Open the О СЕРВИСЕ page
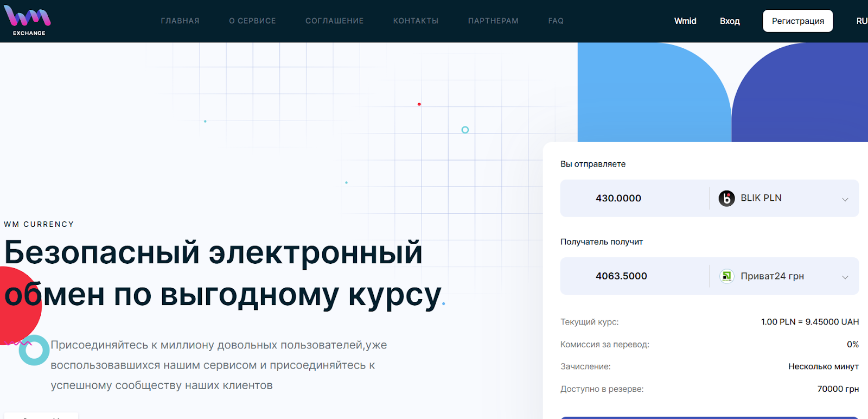Screen dimensions: 868x419 click(x=252, y=21)
